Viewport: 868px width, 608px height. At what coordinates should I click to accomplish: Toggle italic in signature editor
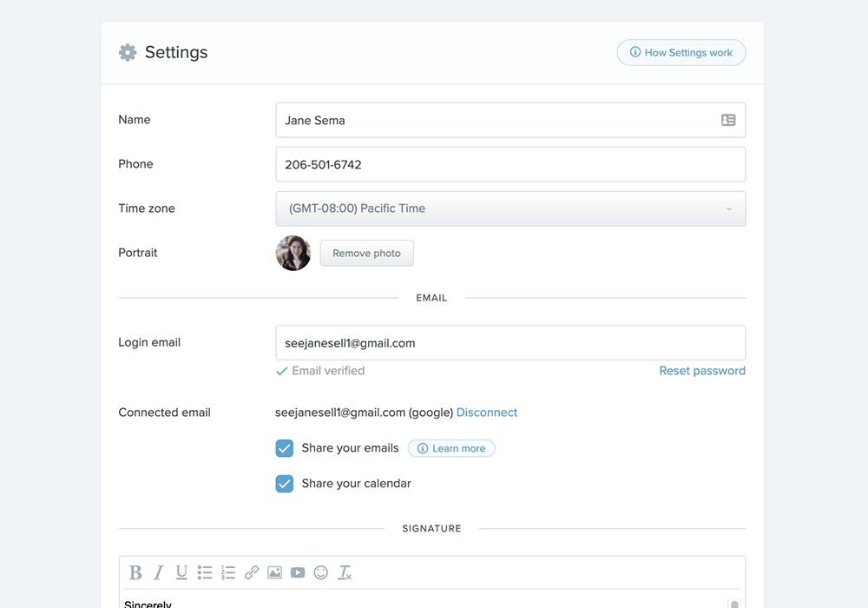click(158, 572)
